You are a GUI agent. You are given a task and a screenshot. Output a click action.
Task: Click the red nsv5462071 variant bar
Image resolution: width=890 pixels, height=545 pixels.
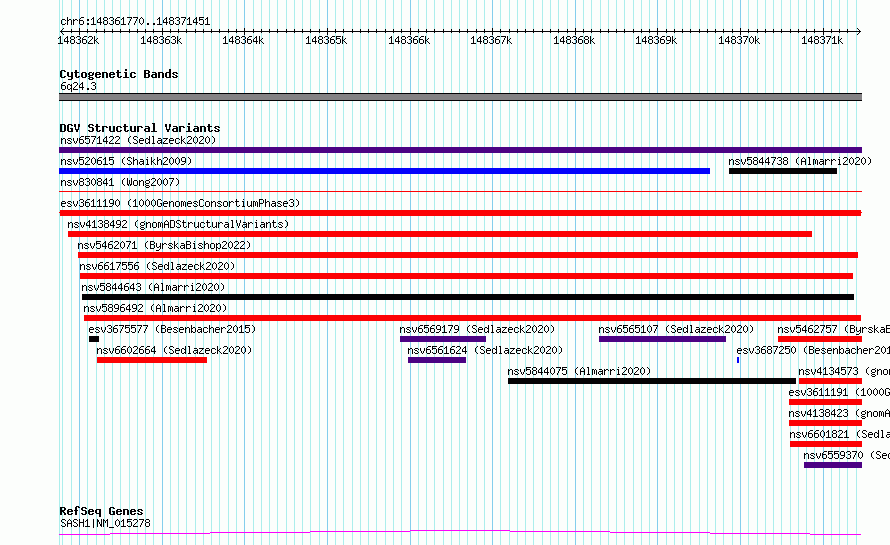click(x=468, y=255)
